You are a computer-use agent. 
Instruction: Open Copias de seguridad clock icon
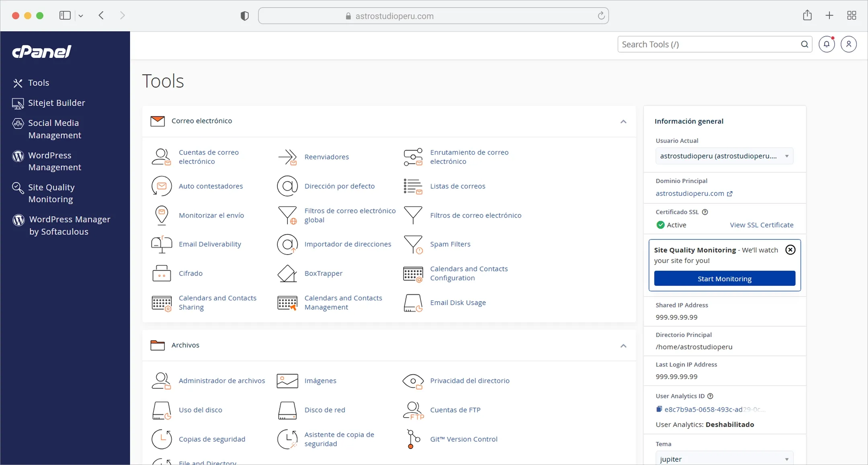[162, 439]
